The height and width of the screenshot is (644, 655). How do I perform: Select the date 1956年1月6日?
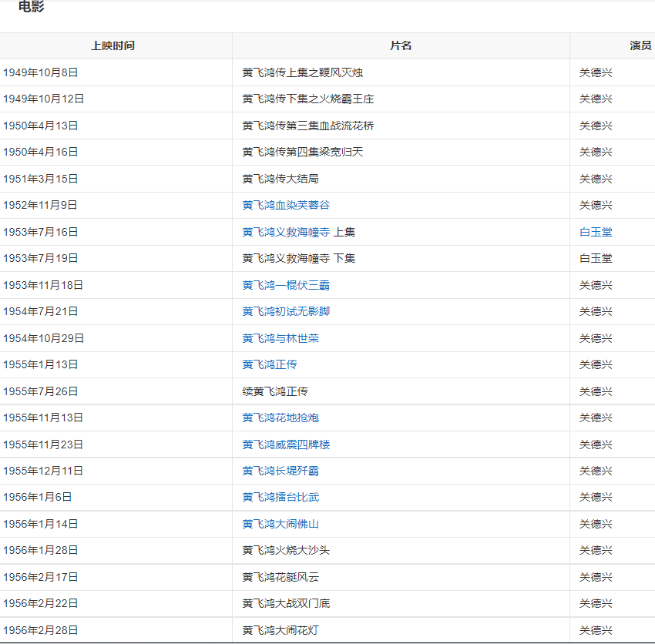(x=38, y=497)
